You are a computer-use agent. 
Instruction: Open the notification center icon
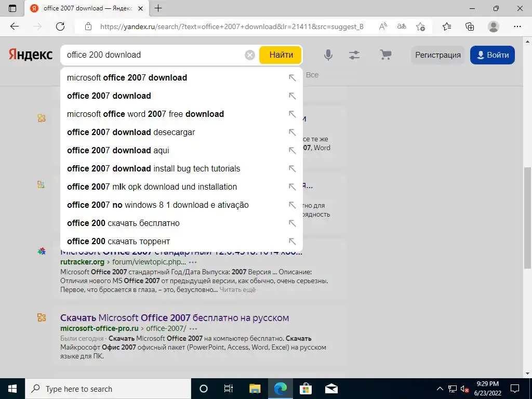pyautogui.click(x=515, y=389)
